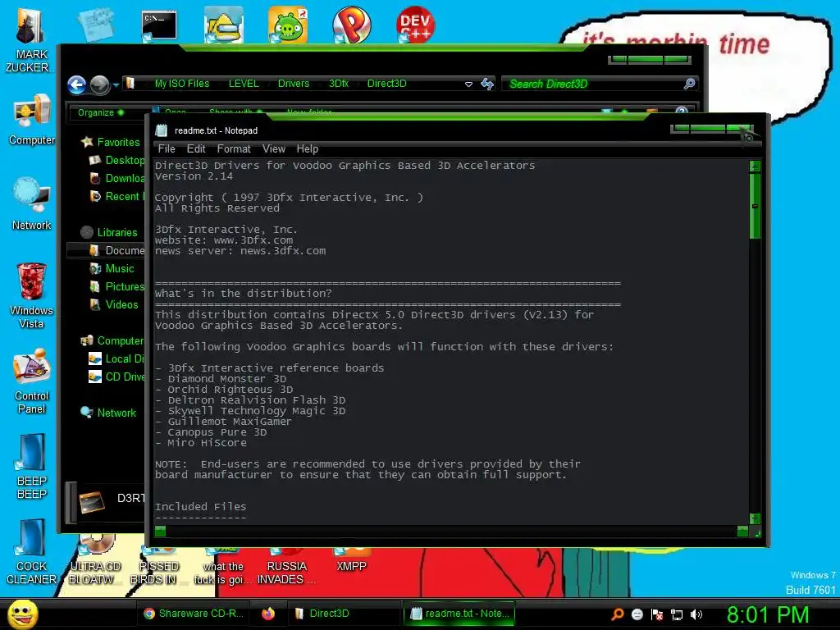Open Notepad View menu
840x630 pixels.
point(274,149)
